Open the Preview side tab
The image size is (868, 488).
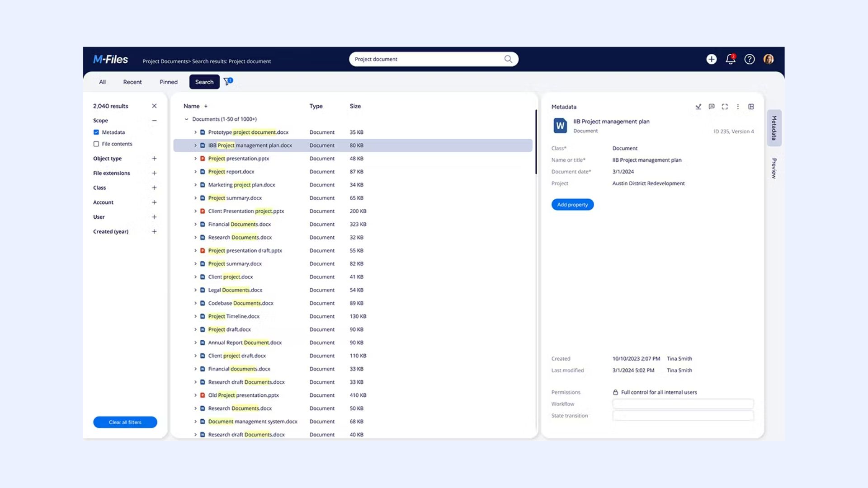click(774, 168)
